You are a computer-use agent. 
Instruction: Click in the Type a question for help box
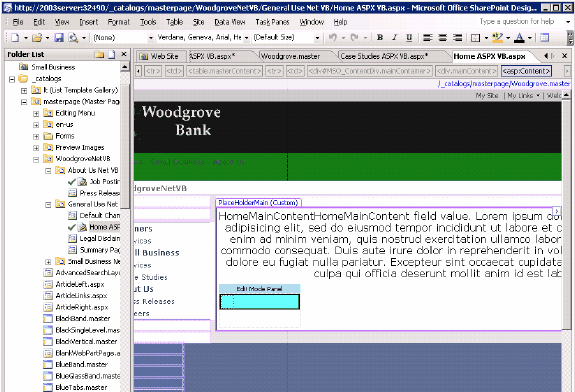point(517,22)
